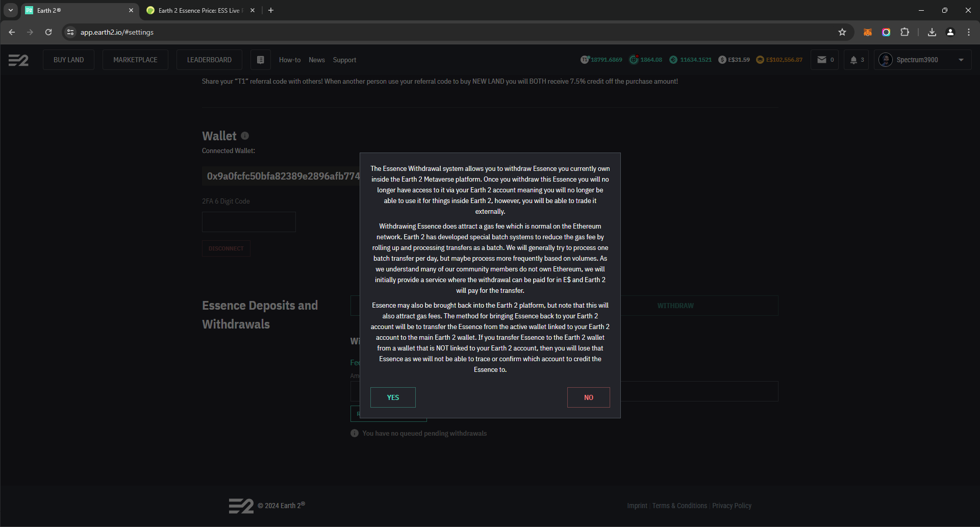Open the browser Extensions puzzle icon
This screenshot has height=527, width=980.
[x=904, y=32]
